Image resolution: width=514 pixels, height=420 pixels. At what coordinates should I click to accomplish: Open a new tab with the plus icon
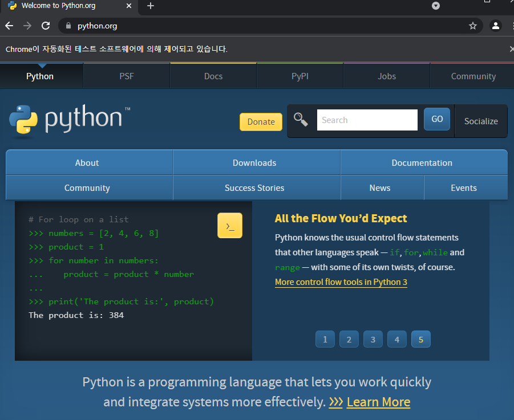click(x=151, y=6)
